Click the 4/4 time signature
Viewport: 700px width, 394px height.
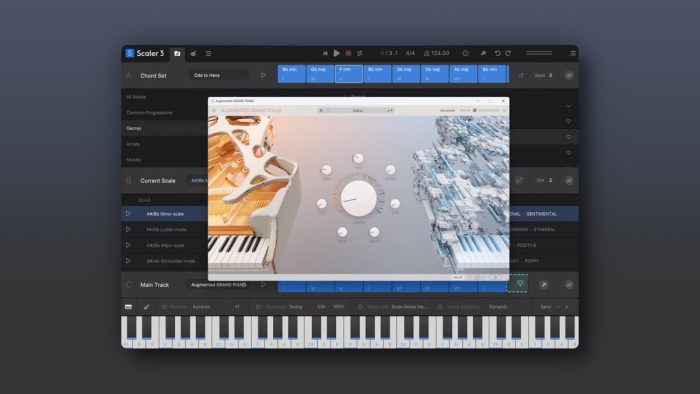pyautogui.click(x=410, y=53)
